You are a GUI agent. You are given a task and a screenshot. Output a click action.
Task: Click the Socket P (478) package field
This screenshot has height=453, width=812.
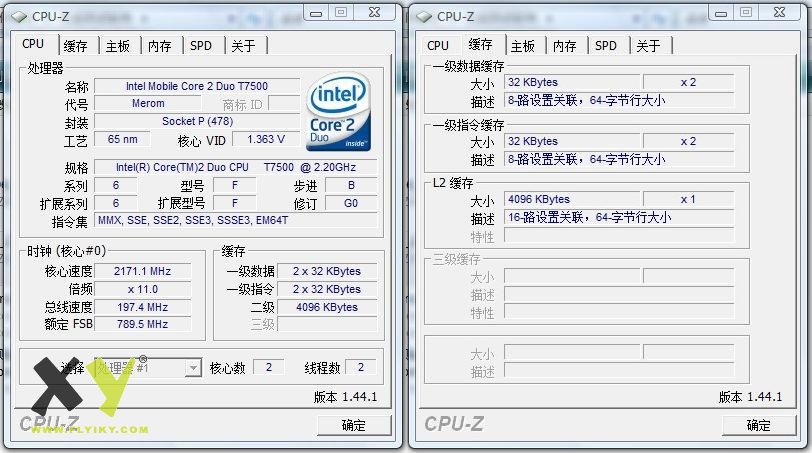click(197, 121)
